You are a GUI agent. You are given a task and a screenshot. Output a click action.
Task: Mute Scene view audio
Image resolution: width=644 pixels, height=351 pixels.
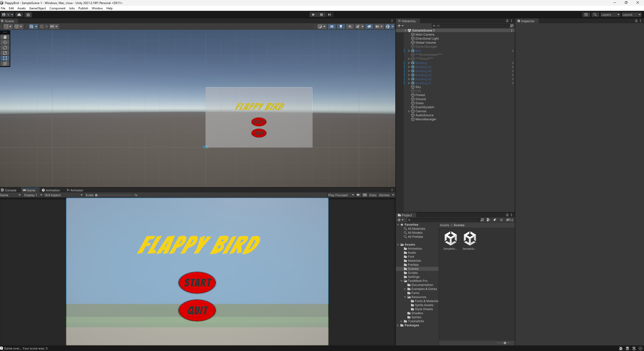click(350, 26)
